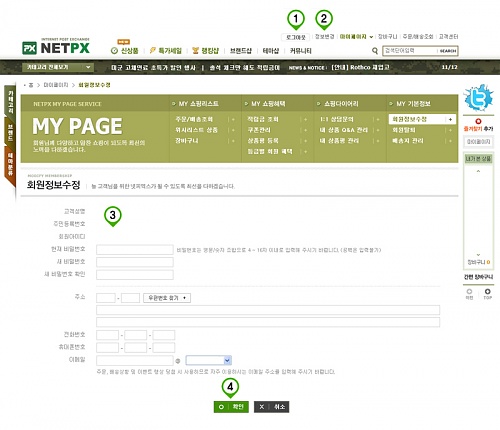Click the magnifier icon beside the search box

pos(375,51)
